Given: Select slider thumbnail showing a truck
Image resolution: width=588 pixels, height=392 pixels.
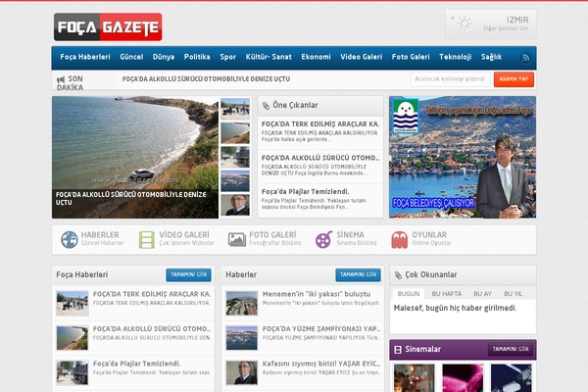Looking at the screenshot, I should [235, 157].
